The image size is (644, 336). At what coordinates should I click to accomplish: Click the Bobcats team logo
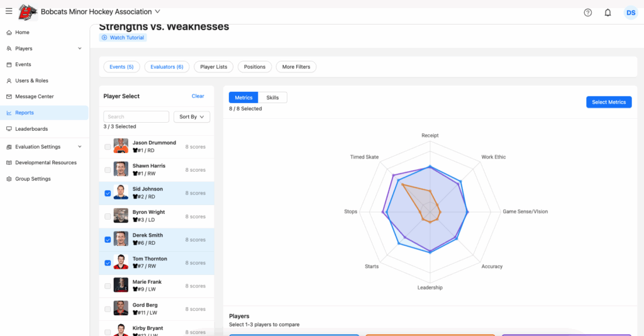tap(27, 12)
